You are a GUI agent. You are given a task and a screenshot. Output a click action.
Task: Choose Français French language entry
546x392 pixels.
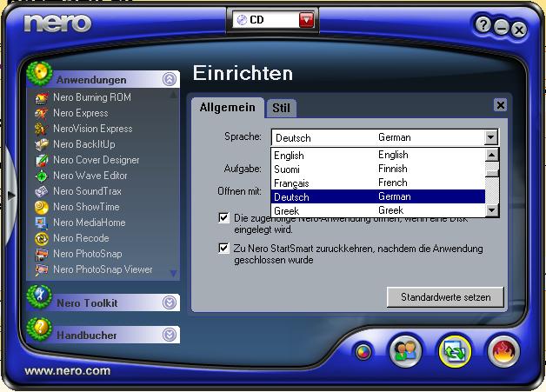[378, 183]
